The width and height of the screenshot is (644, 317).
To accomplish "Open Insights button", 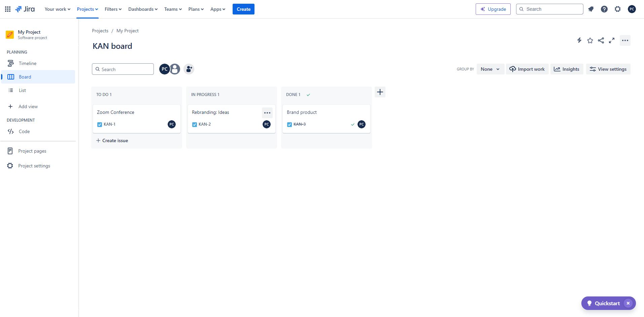I will click(567, 69).
